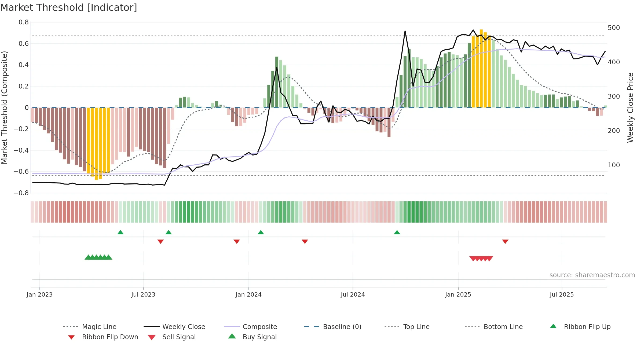Click the Jan 2025 x-axis label
Image resolution: width=644 pixels, height=362 pixels.
click(x=458, y=294)
